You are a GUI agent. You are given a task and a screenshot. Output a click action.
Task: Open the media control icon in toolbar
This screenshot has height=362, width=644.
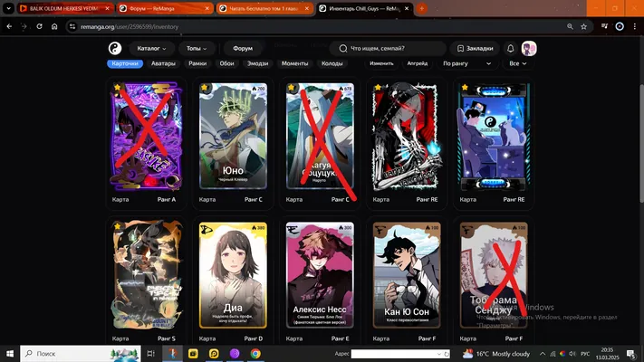click(x=604, y=26)
